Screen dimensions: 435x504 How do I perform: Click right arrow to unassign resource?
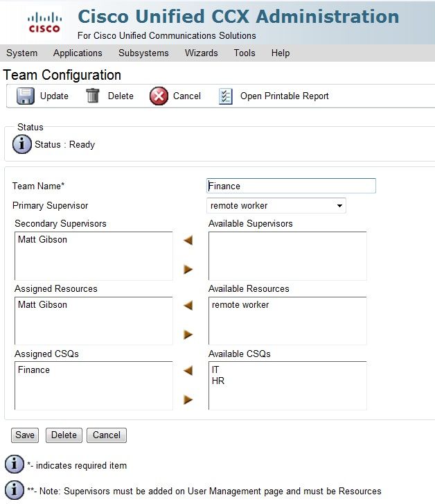(x=188, y=334)
